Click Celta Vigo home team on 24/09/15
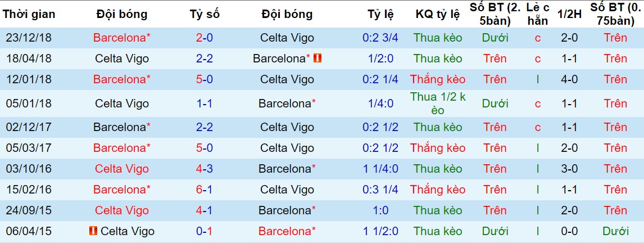644x243 pixels. click(122, 210)
